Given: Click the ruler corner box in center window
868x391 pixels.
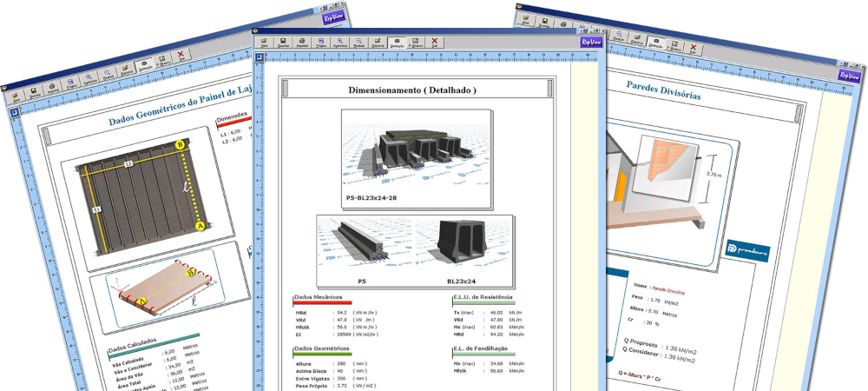Looking at the screenshot, I should point(258,56).
